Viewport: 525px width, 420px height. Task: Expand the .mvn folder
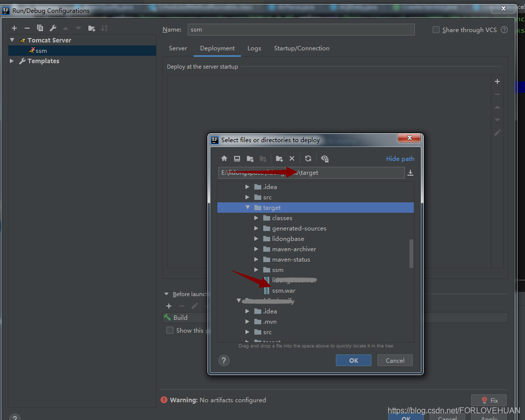(x=247, y=322)
